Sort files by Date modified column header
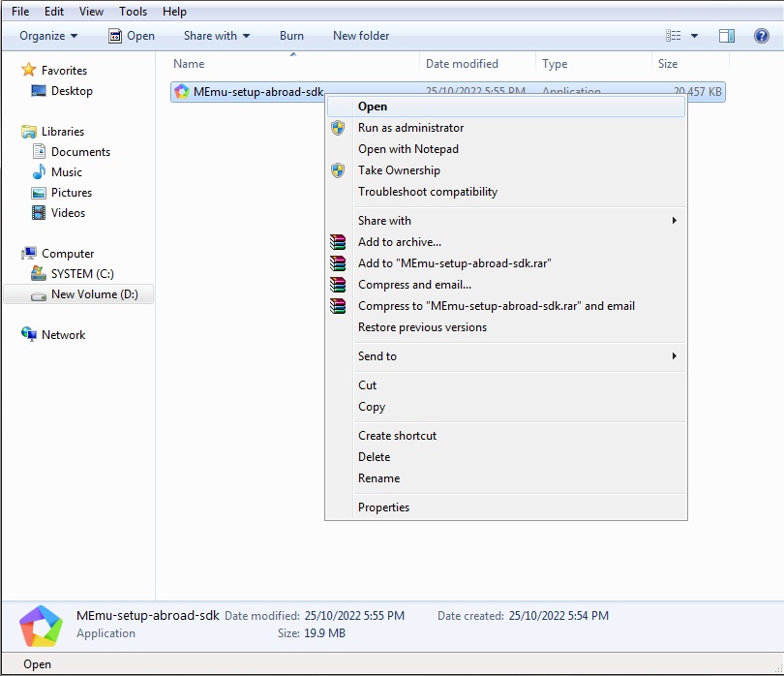This screenshot has width=784, height=676. (x=462, y=64)
